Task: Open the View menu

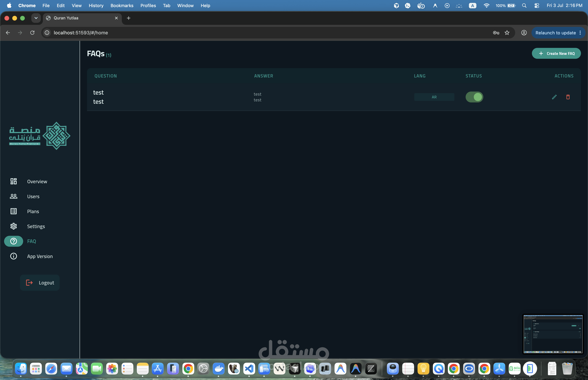Action: [x=77, y=5]
